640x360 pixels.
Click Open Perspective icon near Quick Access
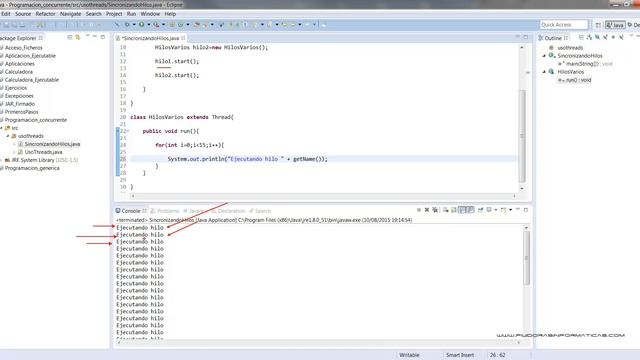tap(598, 25)
